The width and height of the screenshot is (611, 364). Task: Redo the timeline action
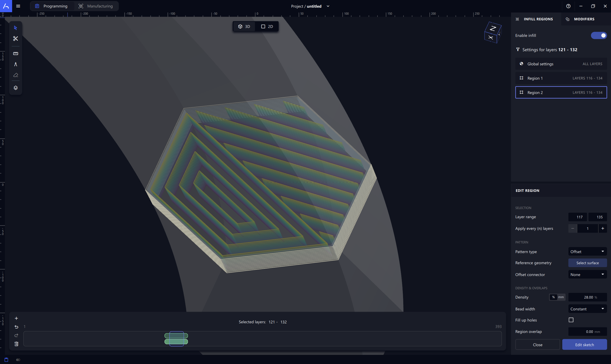click(x=16, y=335)
